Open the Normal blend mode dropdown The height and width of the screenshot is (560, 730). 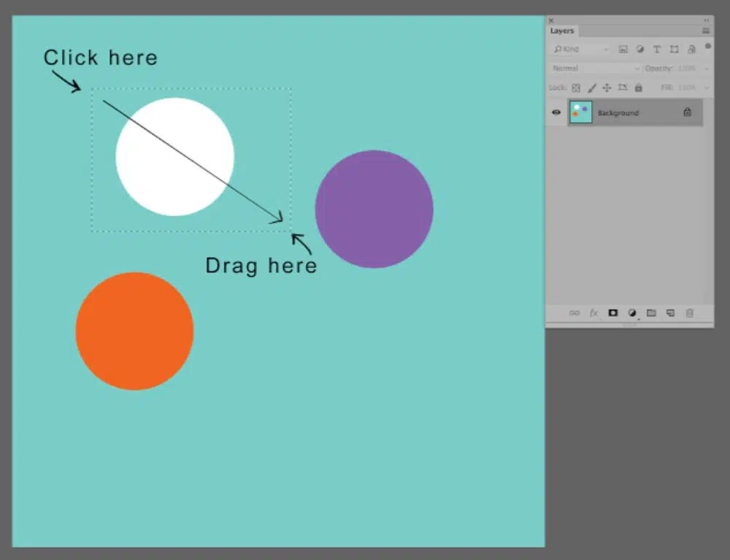(595, 69)
